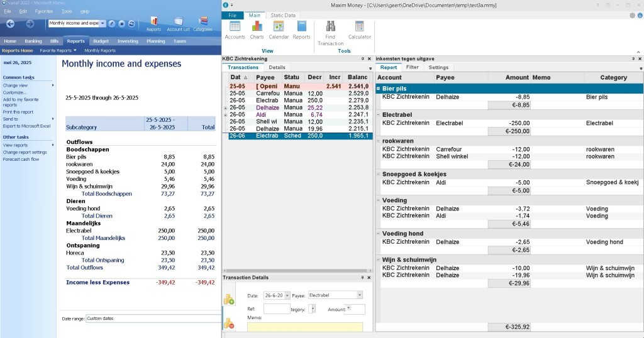Open Favorite Reports dropdown
The width and height of the screenshot is (644, 338).
tap(58, 50)
